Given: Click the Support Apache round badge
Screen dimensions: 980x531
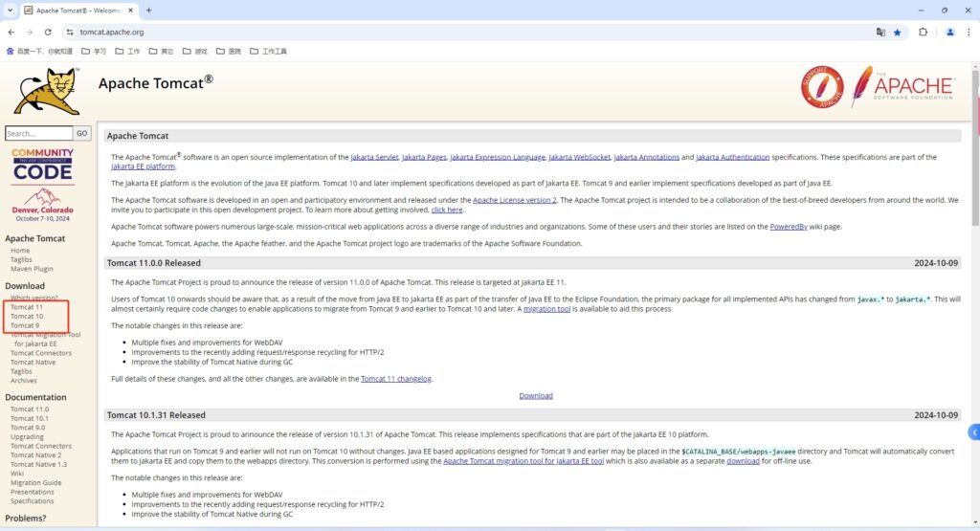Looking at the screenshot, I should (822, 87).
